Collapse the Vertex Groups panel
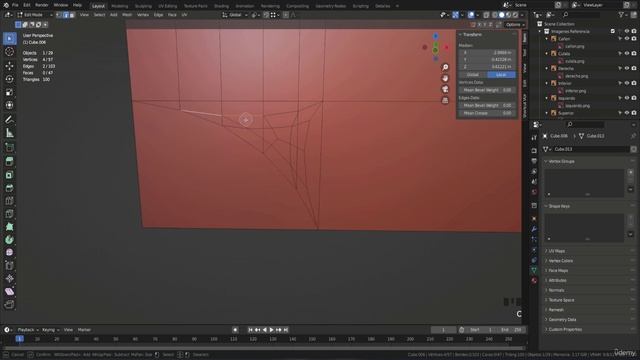The image size is (640, 360). [x=561, y=161]
